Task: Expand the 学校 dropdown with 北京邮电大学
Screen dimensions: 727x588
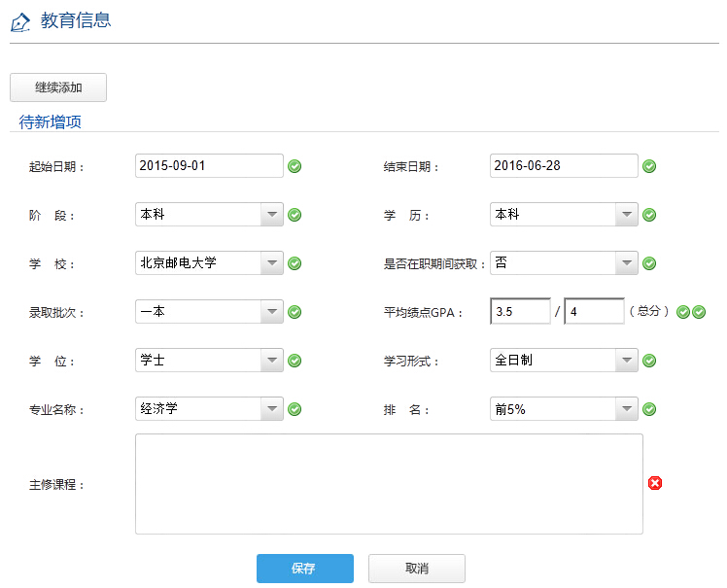Action: point(209,263)
